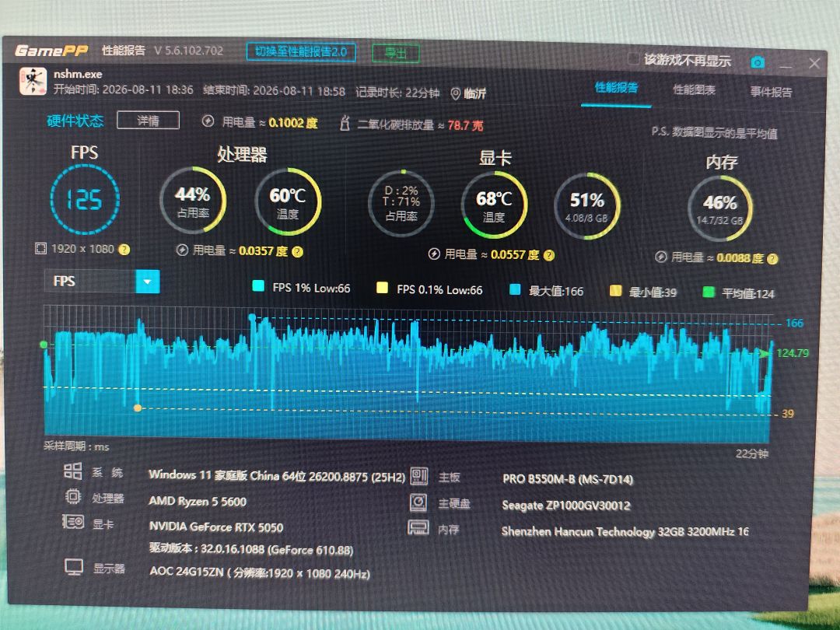Click the 显卡 graphics card icon
The width and height of the screenshot is (840, 630).
pos(73,522)
